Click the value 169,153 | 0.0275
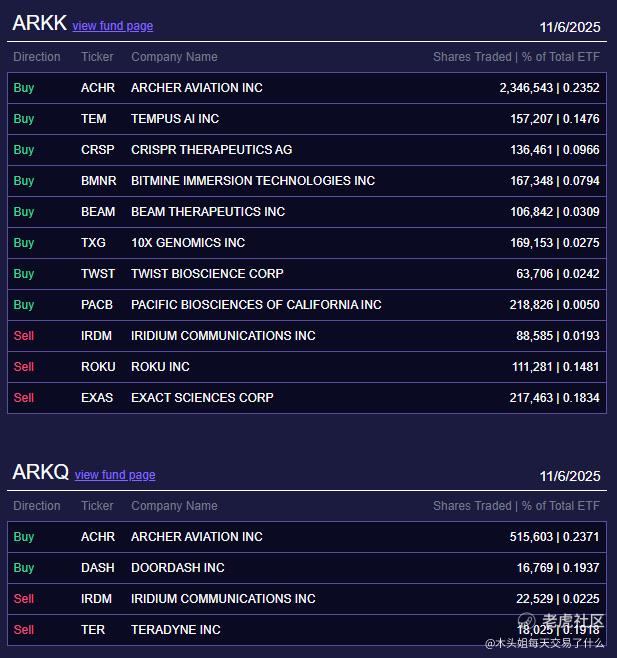This screenshot has width=617, height=658. click(555, 243)
